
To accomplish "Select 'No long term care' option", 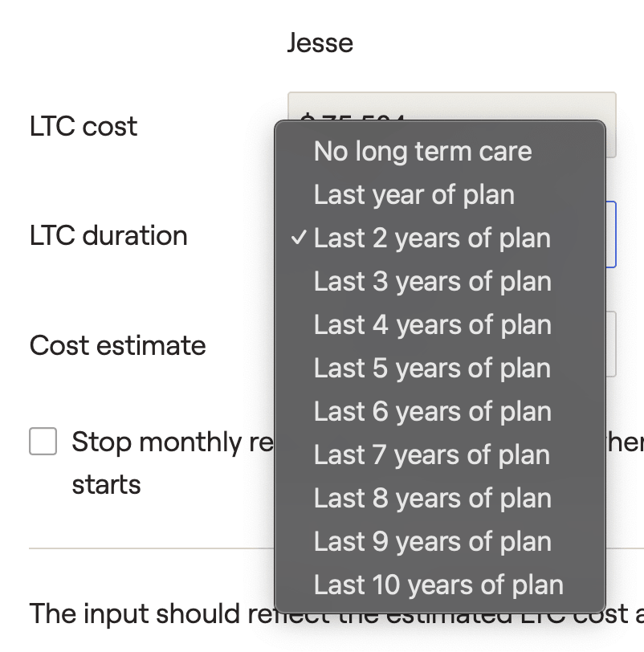I will (x=422, y=151).
